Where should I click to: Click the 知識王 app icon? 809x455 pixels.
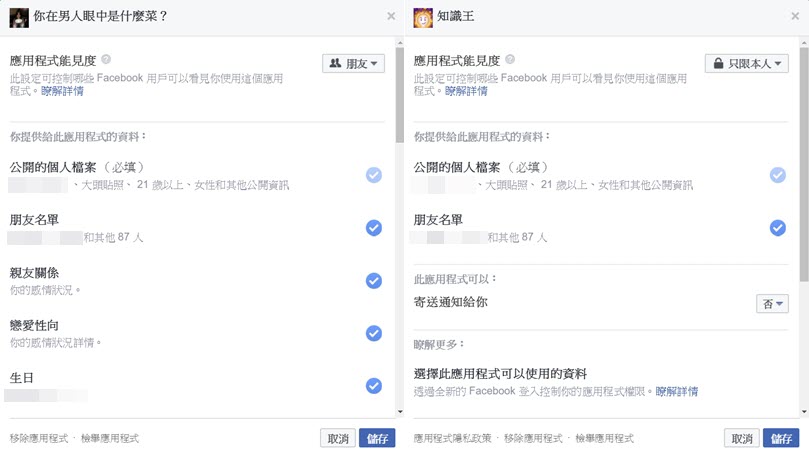(423, 16)
